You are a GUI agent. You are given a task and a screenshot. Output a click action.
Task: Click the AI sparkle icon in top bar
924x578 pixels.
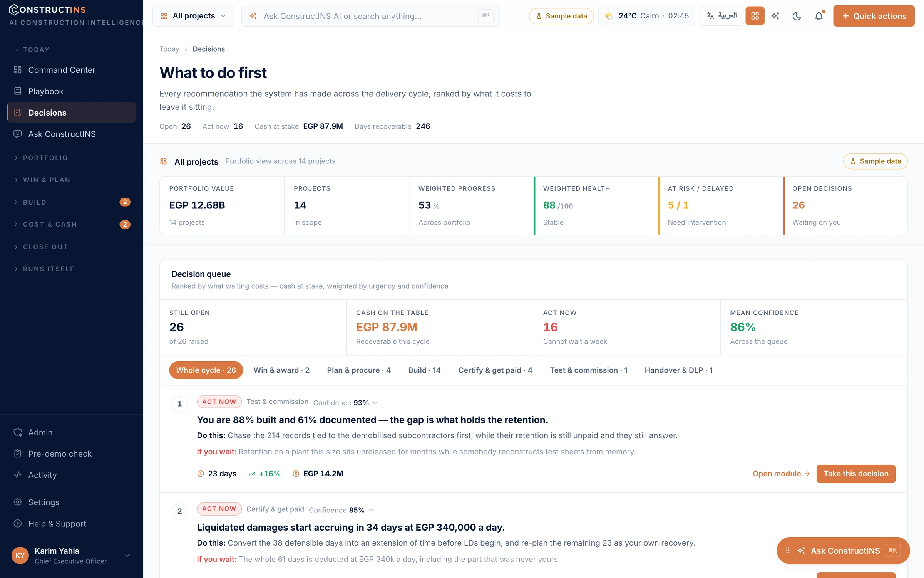tap(775, 16)
